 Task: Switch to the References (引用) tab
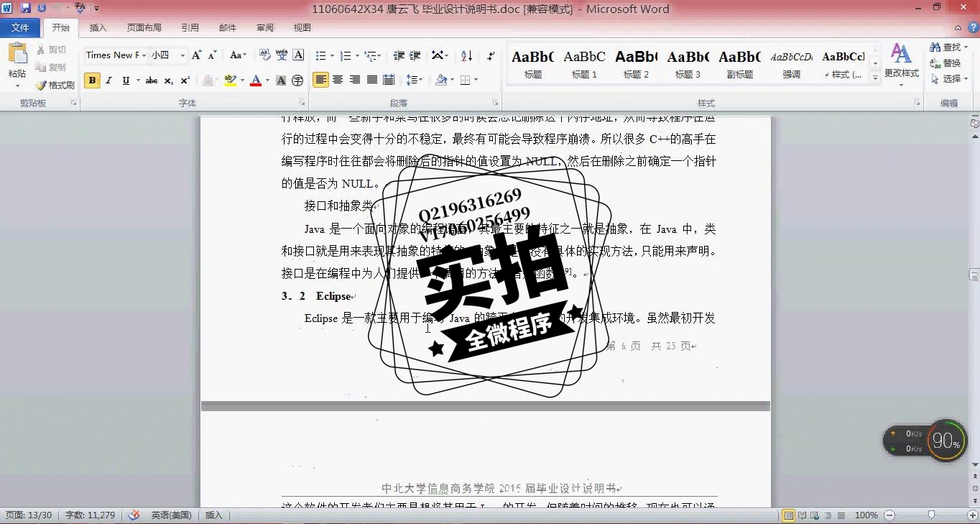190,27
